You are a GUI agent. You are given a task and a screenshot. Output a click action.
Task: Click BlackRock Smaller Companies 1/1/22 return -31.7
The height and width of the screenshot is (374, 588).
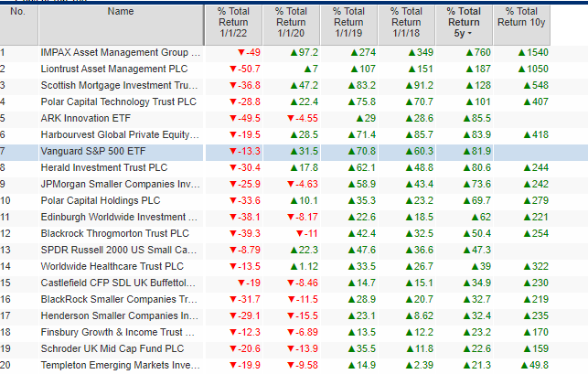click(x=245, y=300)
